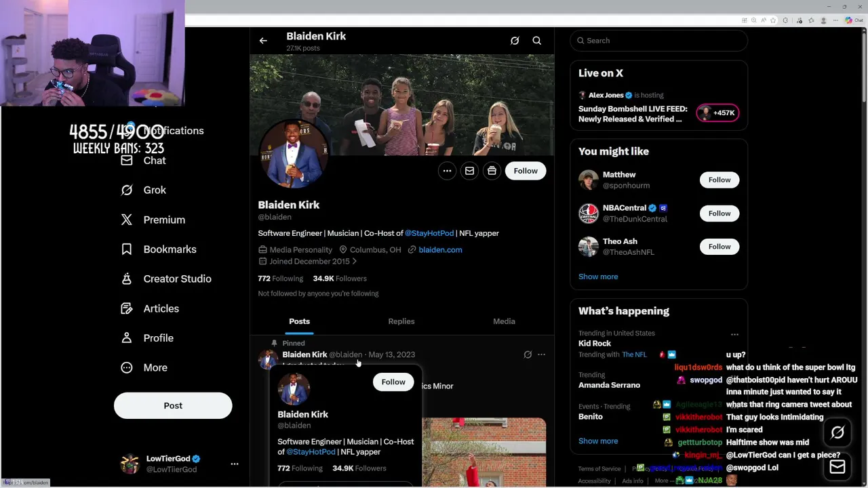Send a message via envelope icon on profile
Image resolution: width=868 pixels, height=488 pixels.
(x=469, y=171)
